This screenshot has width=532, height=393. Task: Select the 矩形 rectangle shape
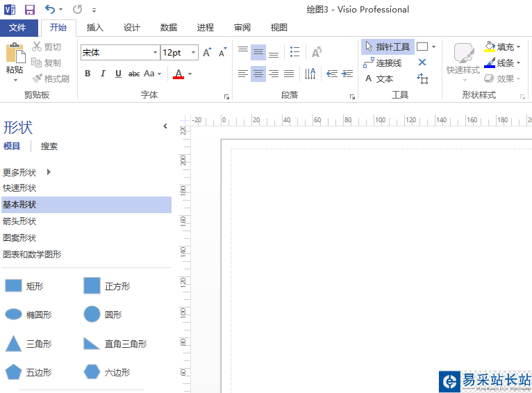(x=25, y=286)
